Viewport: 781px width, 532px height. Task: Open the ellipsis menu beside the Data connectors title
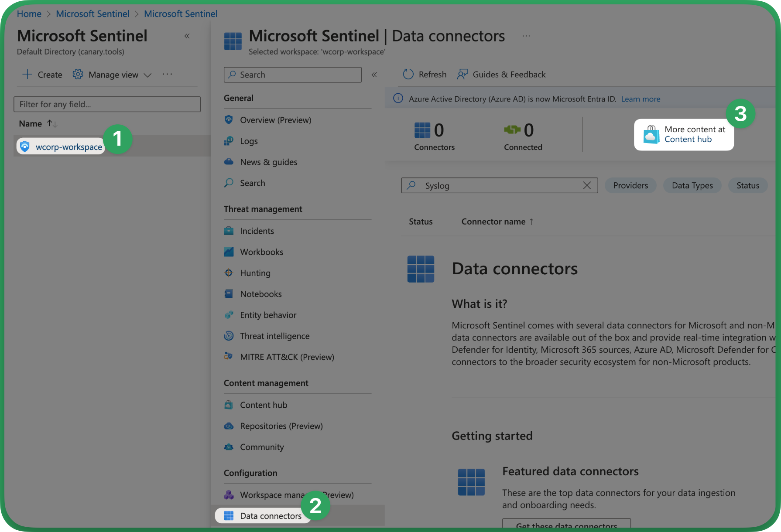click(x=526, y=36)
